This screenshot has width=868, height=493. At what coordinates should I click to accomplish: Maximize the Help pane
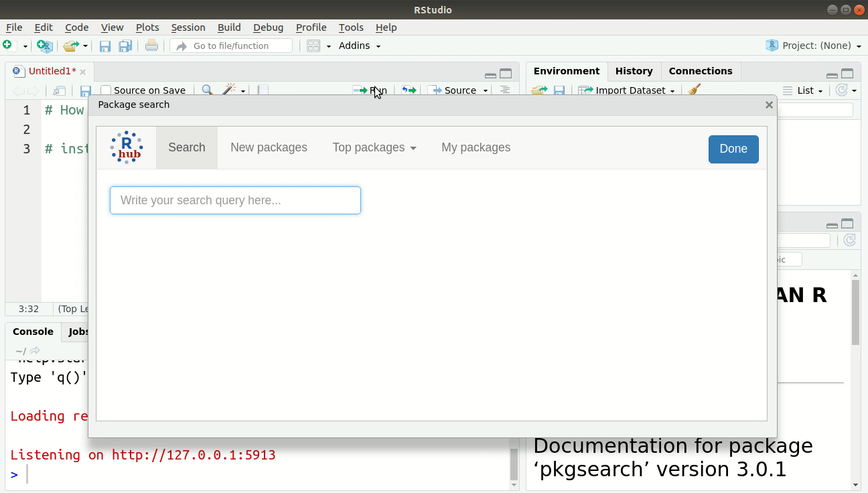tap(847, 224)
